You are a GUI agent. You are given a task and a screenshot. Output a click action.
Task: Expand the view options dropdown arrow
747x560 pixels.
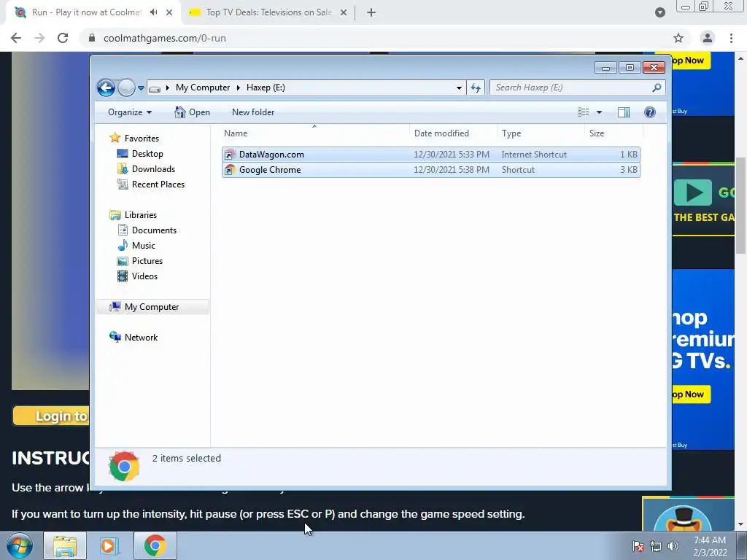[x=600, y=112]
